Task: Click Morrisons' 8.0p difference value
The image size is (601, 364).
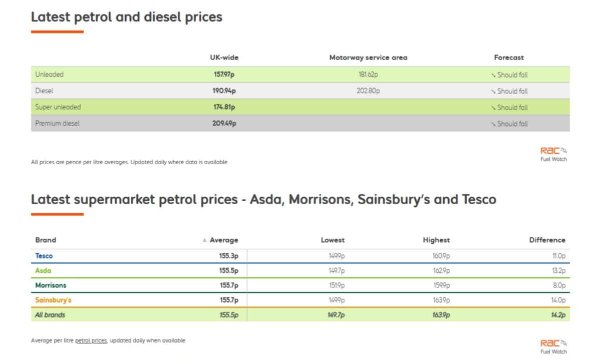Action: coord(558,285)
